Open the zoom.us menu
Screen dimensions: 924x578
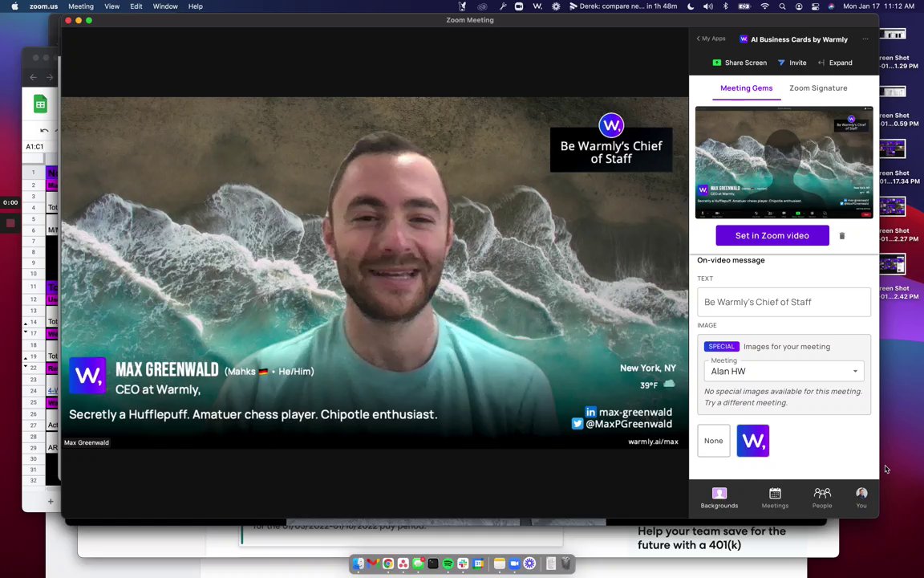coord(43,6)
